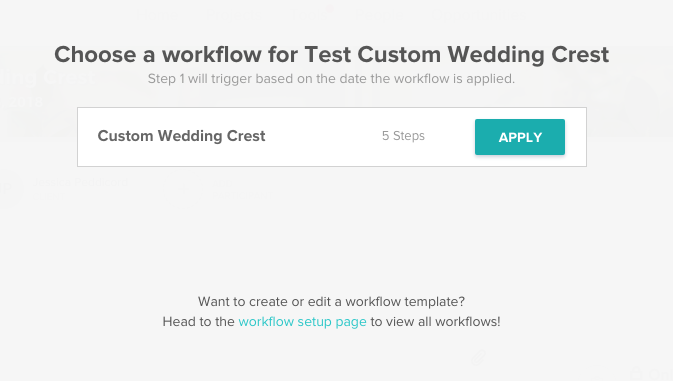Click the faded add participant plus icon
Screen dimensions: 673x381
(183, 188)
